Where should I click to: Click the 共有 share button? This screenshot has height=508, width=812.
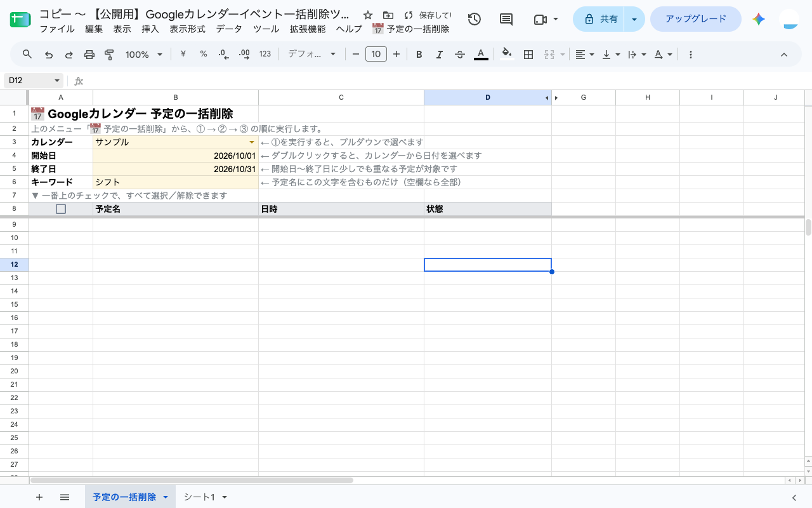(x=599, y=19)
